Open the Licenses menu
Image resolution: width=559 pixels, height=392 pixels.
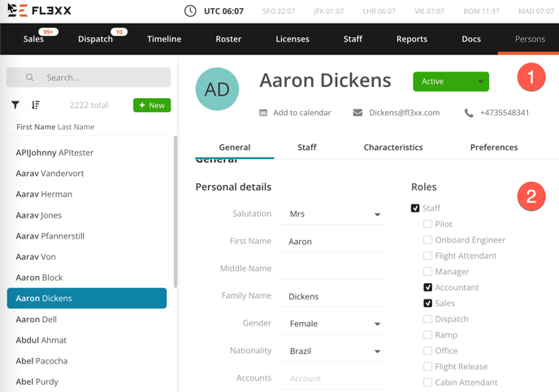tap(292, 39)
